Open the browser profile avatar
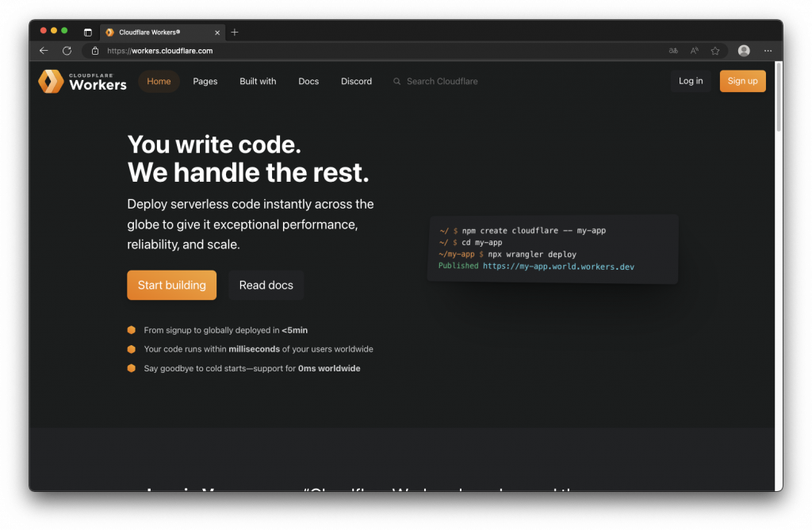 pyautogui.click(x=744, y=50)
